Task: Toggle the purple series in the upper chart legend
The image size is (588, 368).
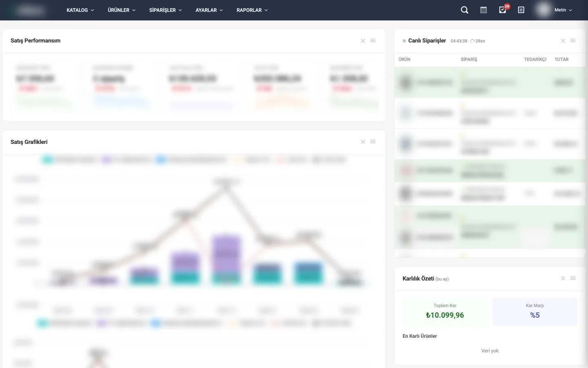Action: [107, 160]
